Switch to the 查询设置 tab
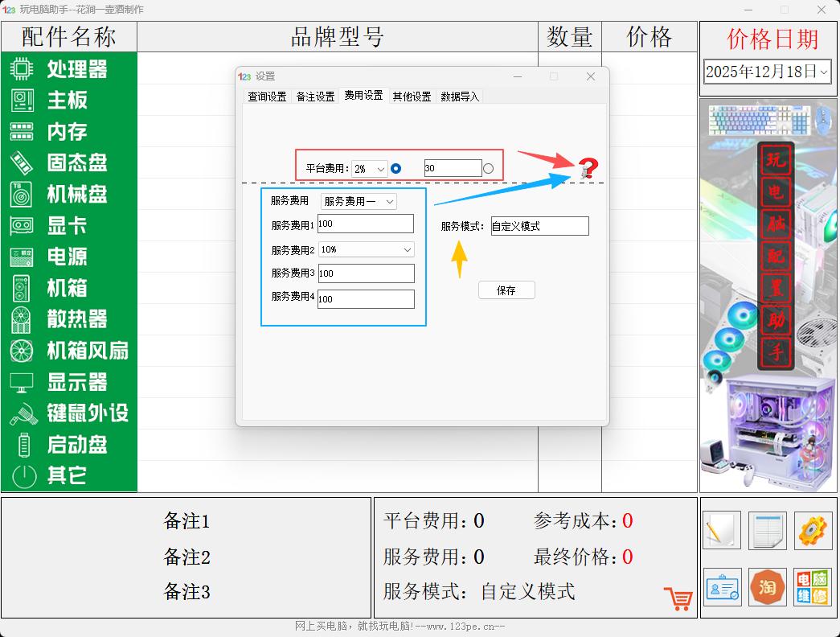Viewport: 840px width, 637px height. [266, 96]
